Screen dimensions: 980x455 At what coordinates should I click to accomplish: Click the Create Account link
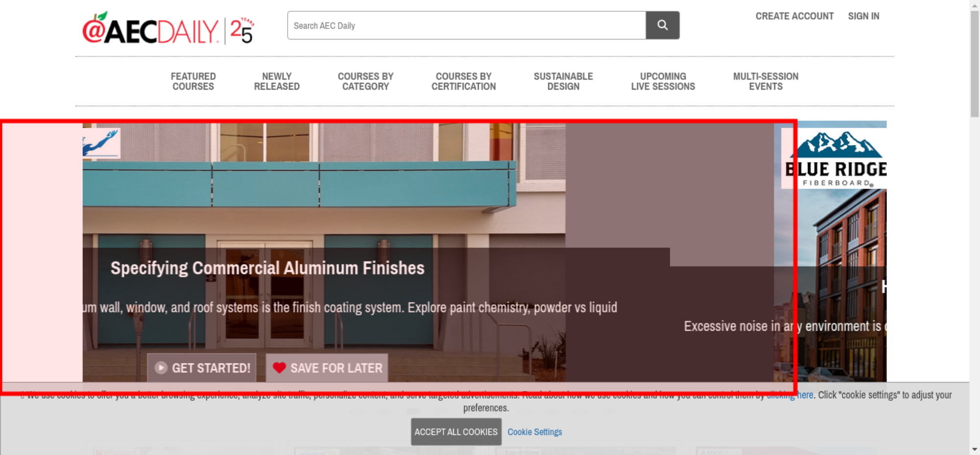pyautogui.click(x=794, y=16)
